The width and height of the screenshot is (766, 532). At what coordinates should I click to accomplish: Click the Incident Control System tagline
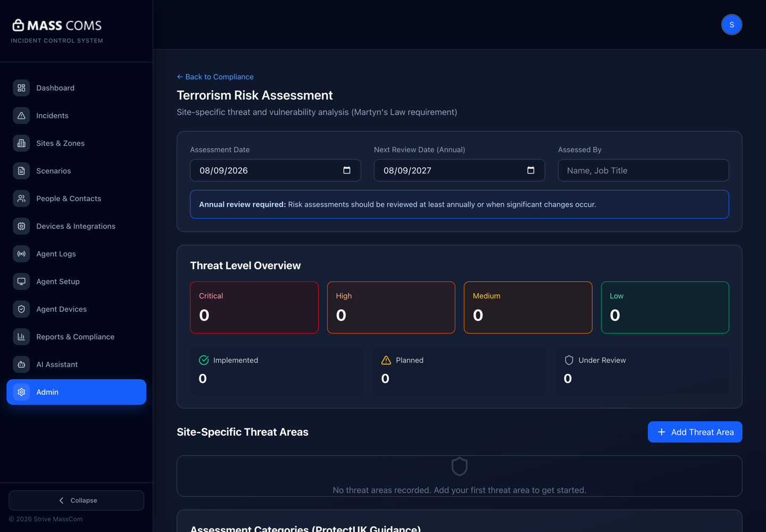point(57,40)
